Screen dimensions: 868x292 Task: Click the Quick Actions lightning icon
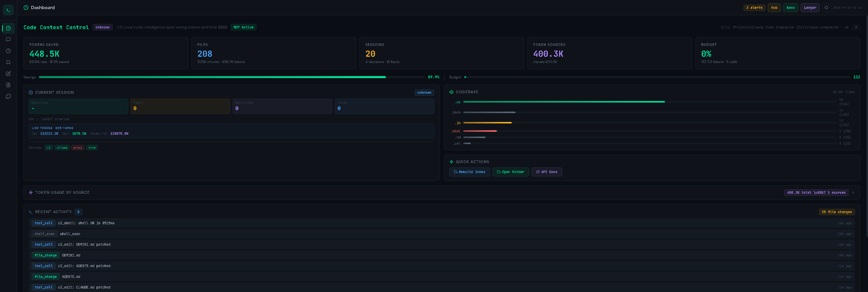click(451, 162)
